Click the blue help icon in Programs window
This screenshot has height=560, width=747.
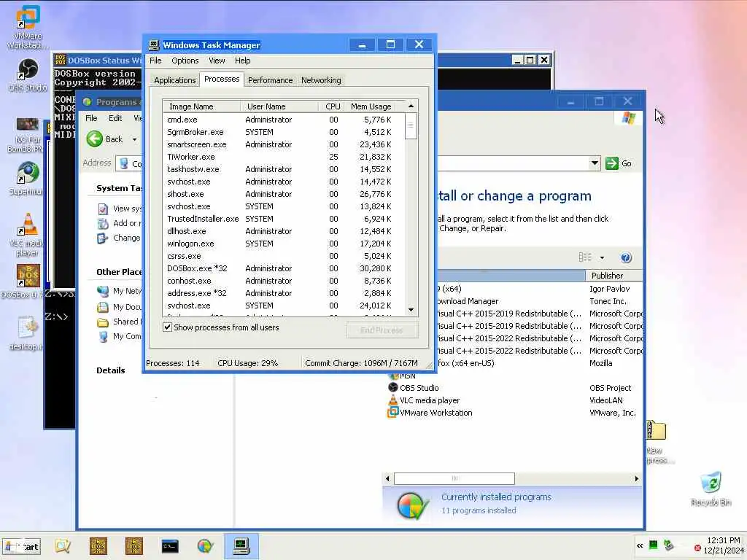point(626,257)
